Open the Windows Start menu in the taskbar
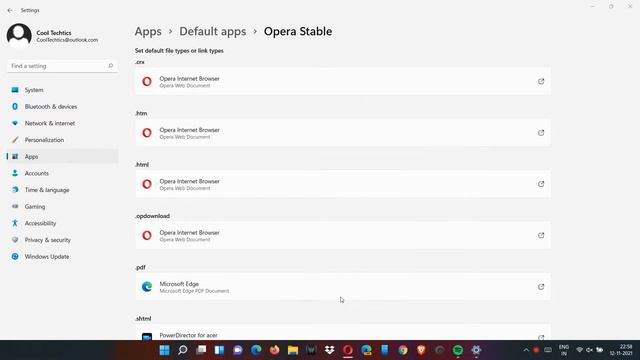Image resolution: width=640 pixels, height=360 pixels. pos(164,350)
